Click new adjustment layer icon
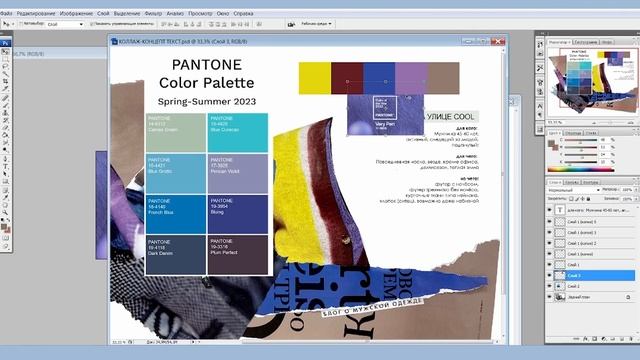 (x=604, y=339)
